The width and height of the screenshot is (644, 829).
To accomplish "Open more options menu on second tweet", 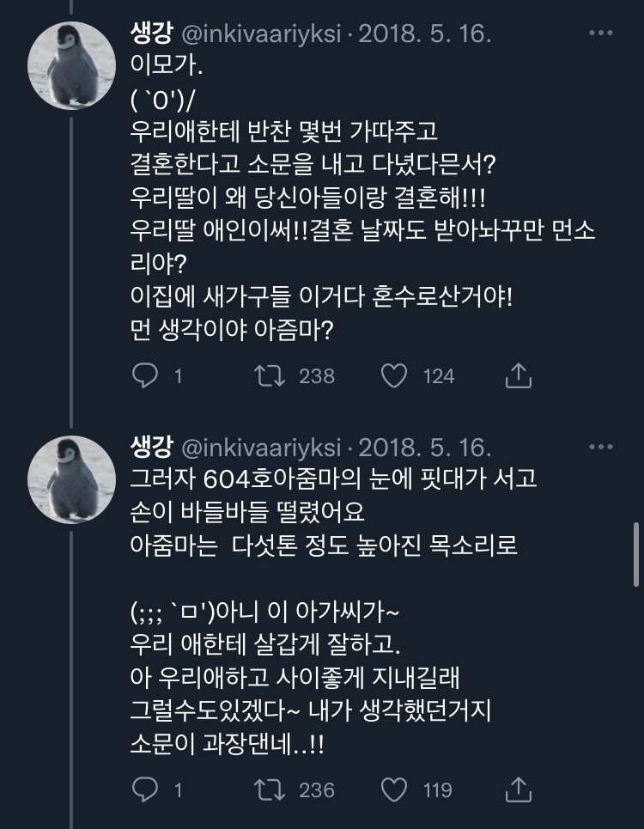I will [x=599, y=448].
